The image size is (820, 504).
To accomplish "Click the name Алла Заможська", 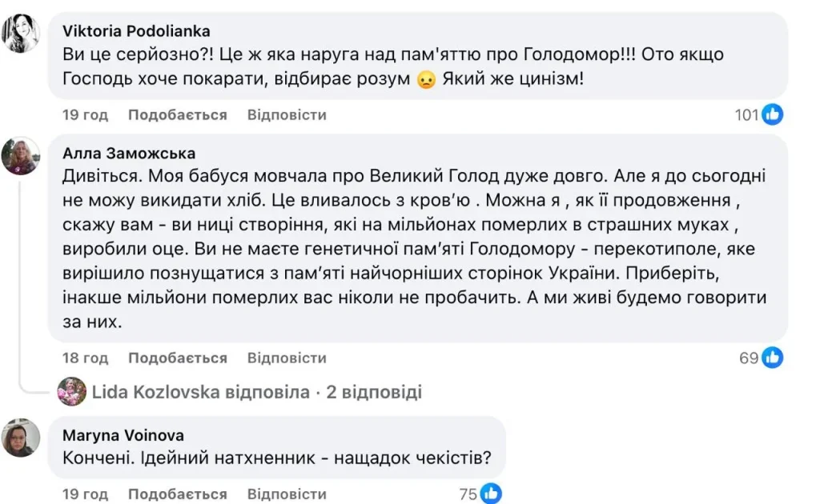I will [x=128, y=151].
